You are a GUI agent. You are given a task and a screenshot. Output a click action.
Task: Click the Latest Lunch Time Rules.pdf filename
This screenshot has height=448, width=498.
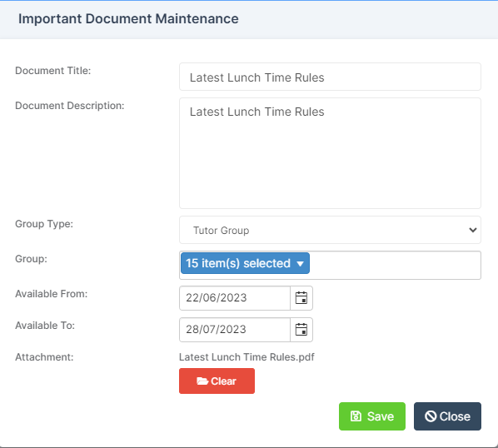(247, 357)
